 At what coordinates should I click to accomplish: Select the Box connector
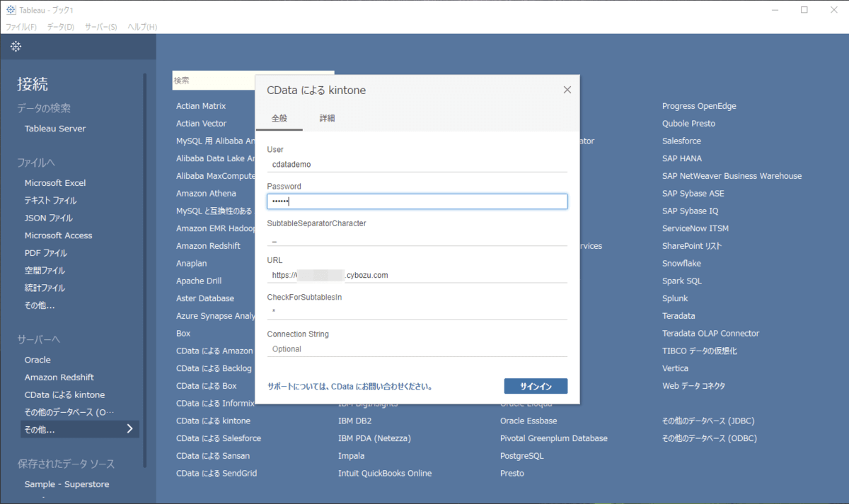pos(183,334)
